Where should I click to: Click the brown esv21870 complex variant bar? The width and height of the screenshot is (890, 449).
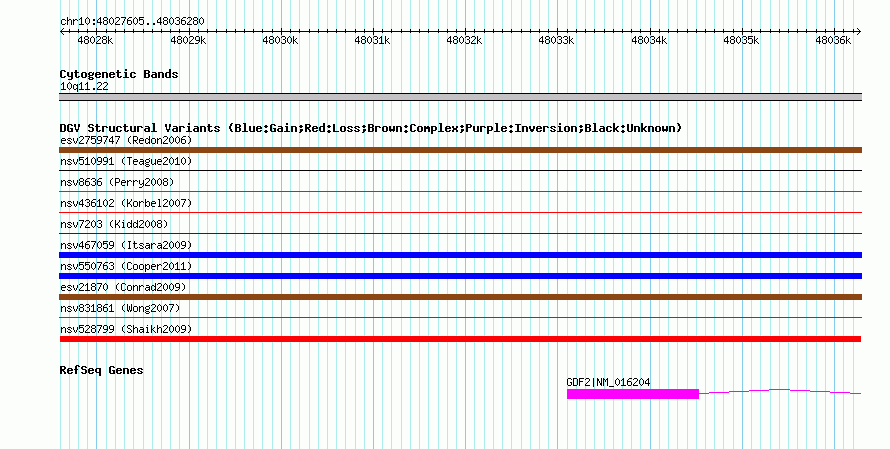460,297
